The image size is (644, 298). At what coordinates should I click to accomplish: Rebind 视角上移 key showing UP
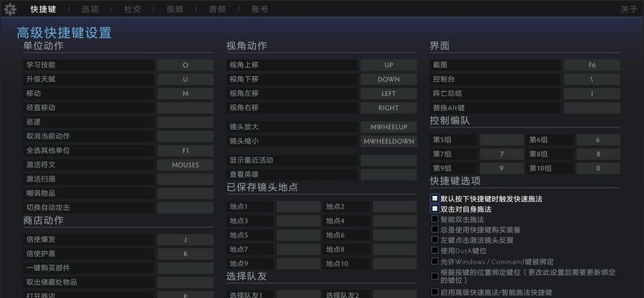[x=389, y=65]
